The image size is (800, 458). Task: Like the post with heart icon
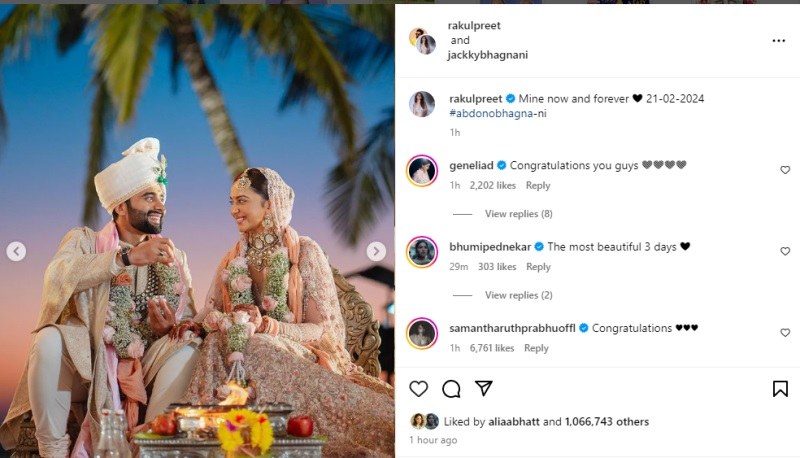(419, 389)
